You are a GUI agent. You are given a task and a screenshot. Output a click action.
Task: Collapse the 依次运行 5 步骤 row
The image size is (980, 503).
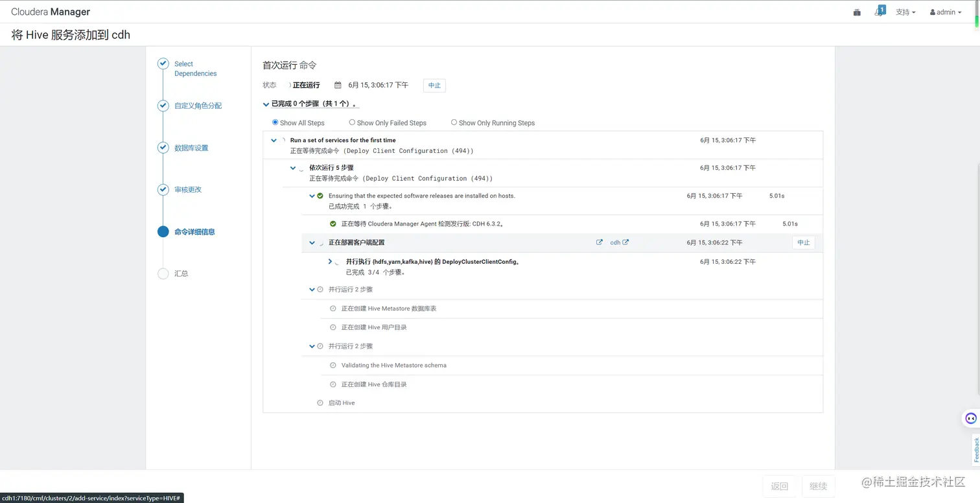point(293,168)
